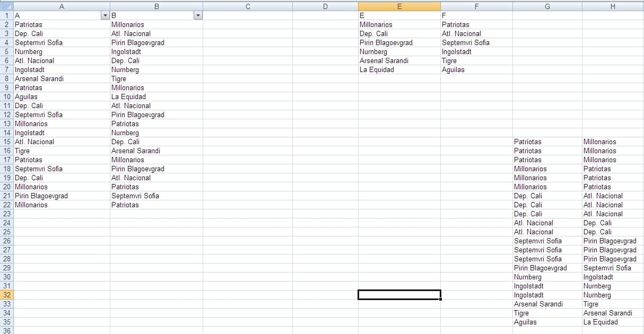Click cell B10 La Equidad
The height and width of the screenshot is (334, 644).
click(156, 96)
